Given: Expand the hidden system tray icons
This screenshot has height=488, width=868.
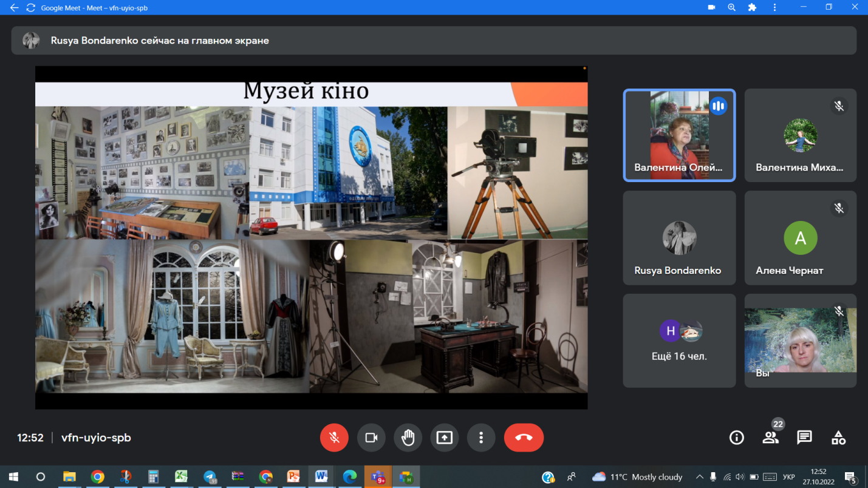Looking at the screenshot, I should pyautogui.click(x=699, y=477).
